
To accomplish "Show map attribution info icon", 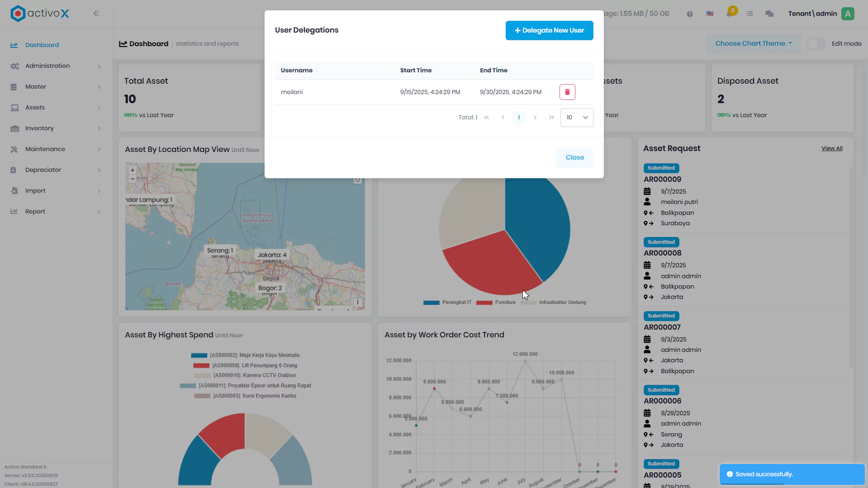I will click(357, 302).
